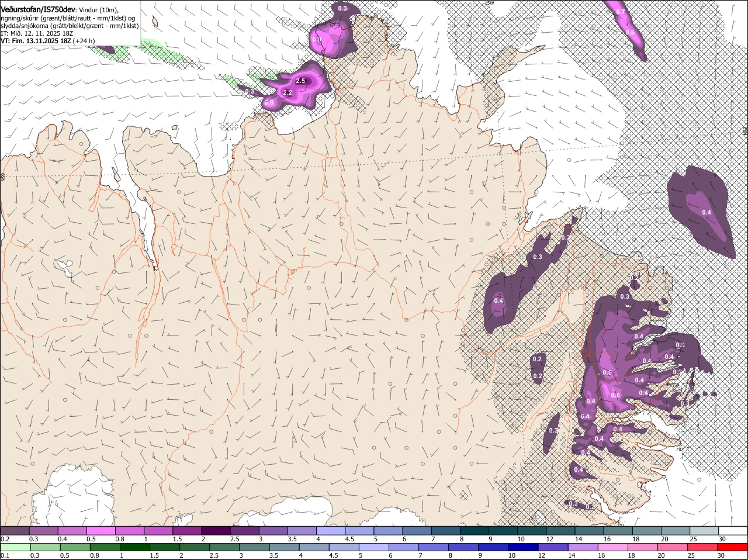This screenshot has width=748, height=560.
Task: Click the 0.2 swatch in the upper purple legend row
Action: click(x=15, y=530)
